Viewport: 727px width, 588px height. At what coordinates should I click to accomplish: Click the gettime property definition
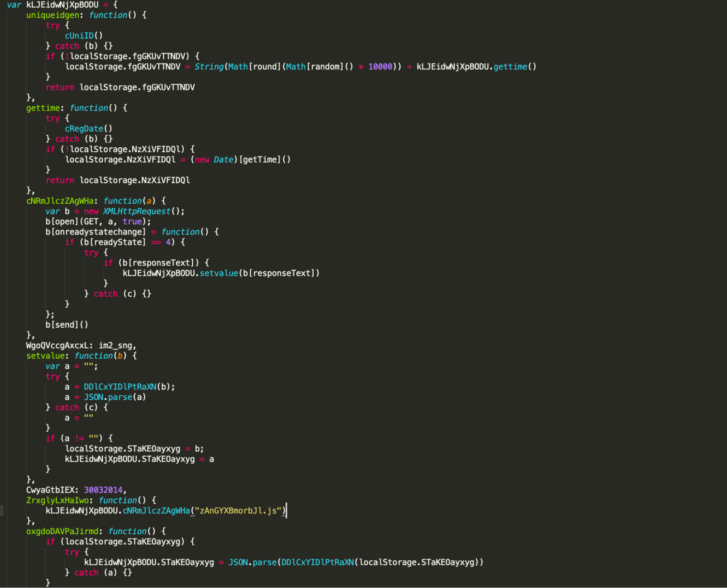click(x=43, y=108)
